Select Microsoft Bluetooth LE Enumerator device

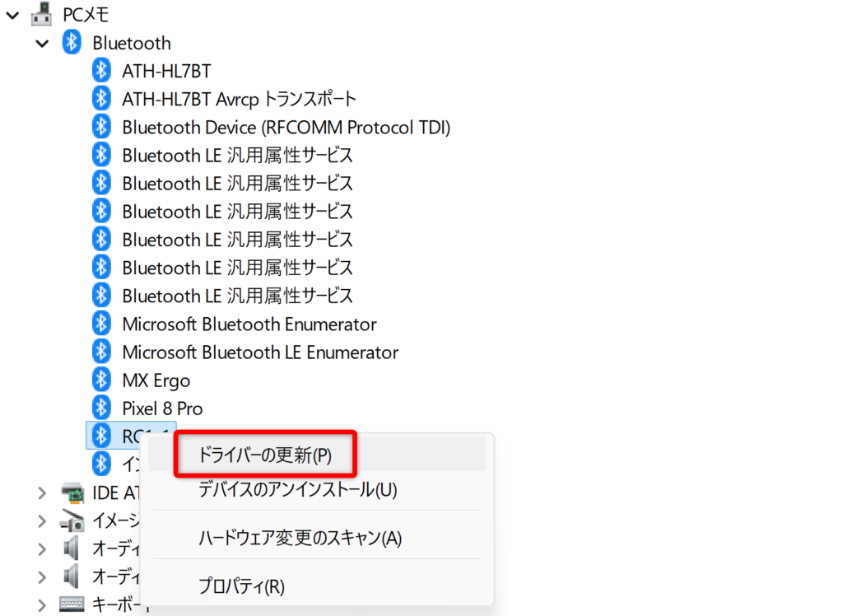click(x=260, y=352)
